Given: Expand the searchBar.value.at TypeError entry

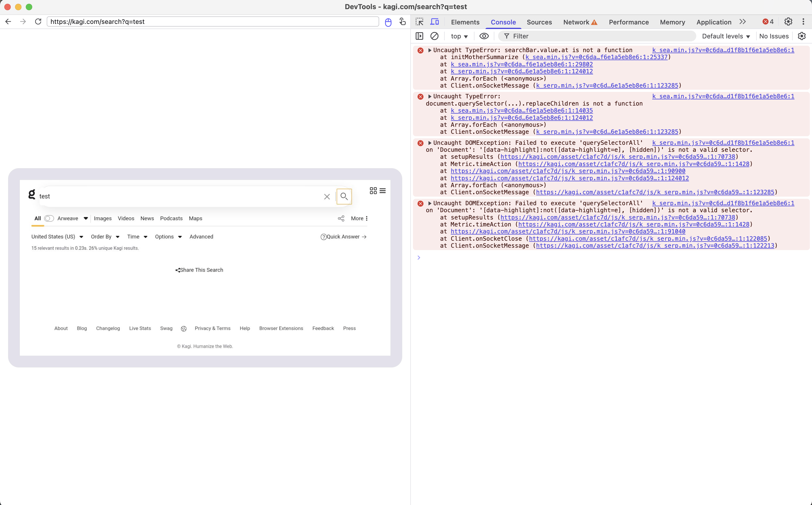Looking at the screenshot, I should pos(430,50).
